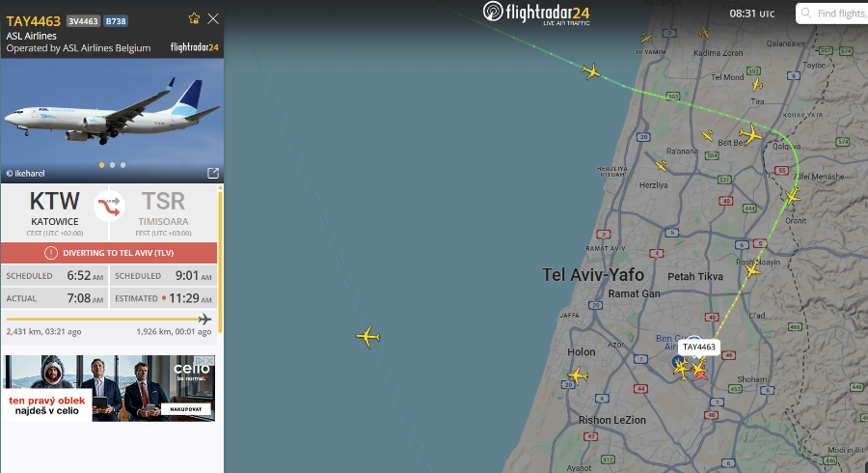Click the TAY4463 map label
Viewport: 868px width, 473px height.
pyautogui.click(x=698, y=347)
